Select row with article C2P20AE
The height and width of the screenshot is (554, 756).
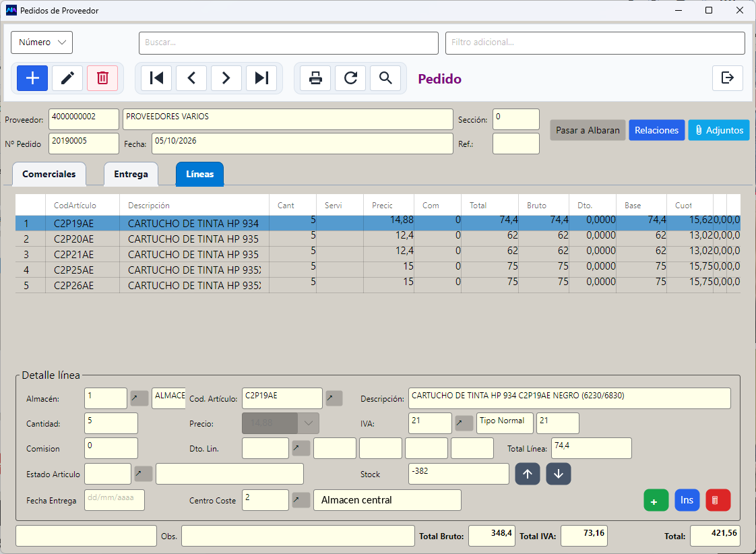(x=378, y=239)
